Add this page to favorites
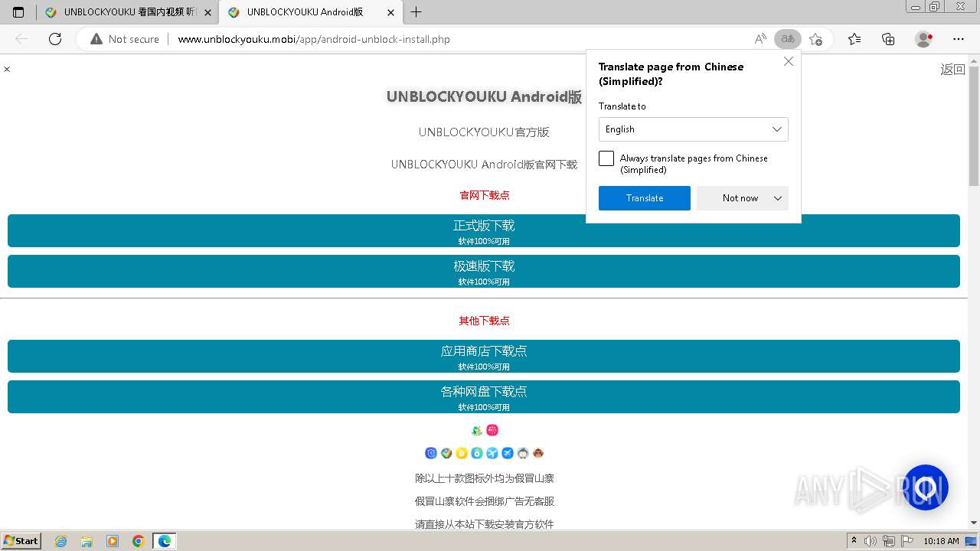This screenshot has height=551, width=980. click(815, 39)
